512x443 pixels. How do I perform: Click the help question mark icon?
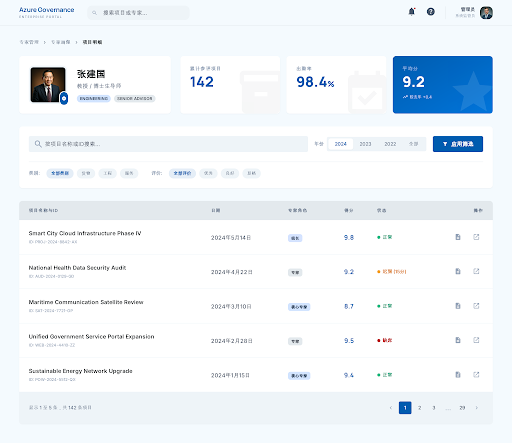click(431, 12)
